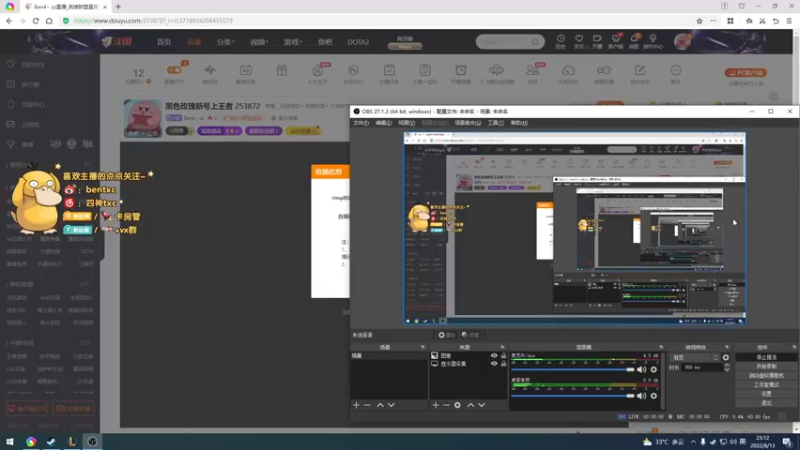Adjust the 麦克风/Aux volume slider
The height and width of the screenshot is (450, 800).
572,369
